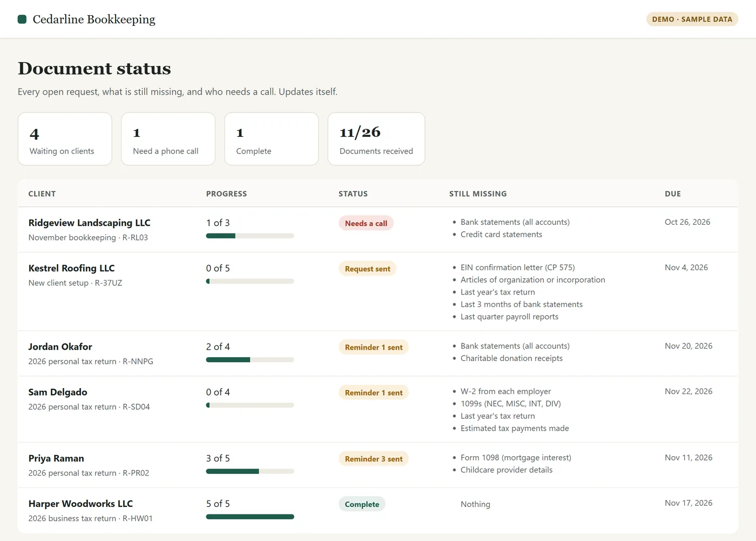Click the CLIENT column header
Image resolution: width=756 pixels, height=541 pixels.
click(42, 194)
